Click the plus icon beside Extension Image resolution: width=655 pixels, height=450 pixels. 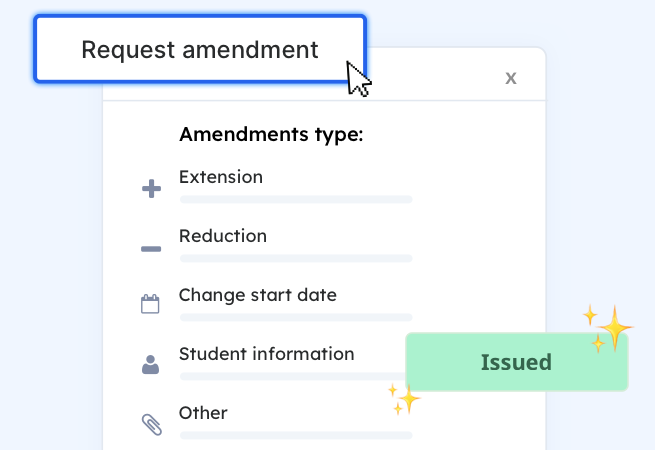151,188
